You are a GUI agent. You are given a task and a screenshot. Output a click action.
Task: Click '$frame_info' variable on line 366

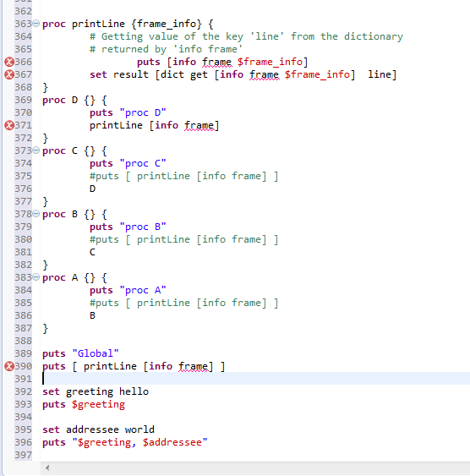270,62
